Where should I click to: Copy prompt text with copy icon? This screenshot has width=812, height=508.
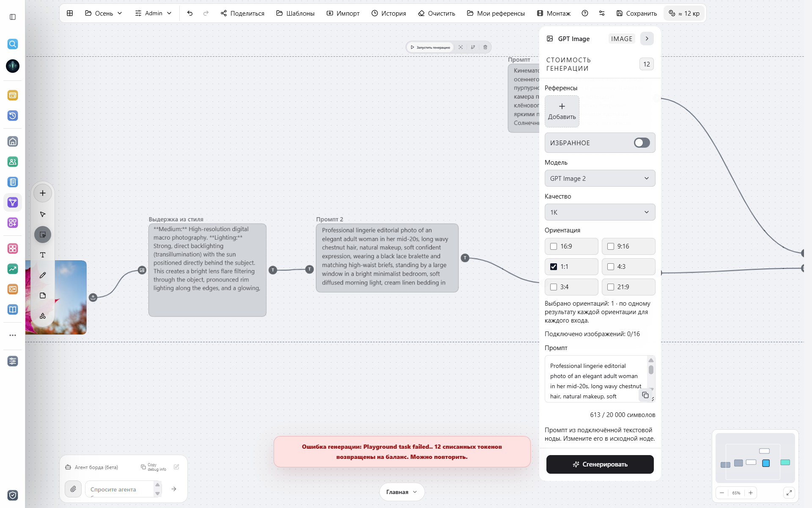(x=645, y=395)
